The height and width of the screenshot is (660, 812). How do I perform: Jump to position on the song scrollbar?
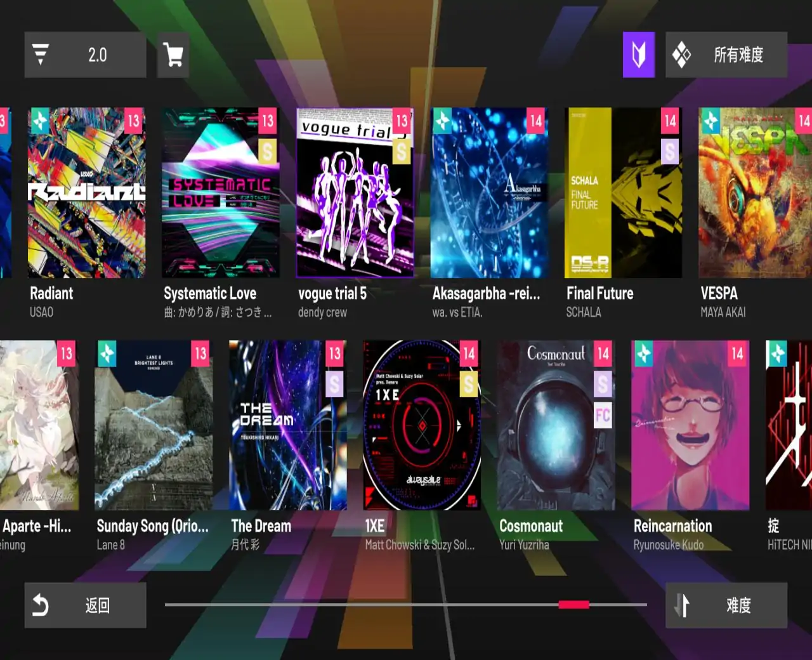point(406,605)
